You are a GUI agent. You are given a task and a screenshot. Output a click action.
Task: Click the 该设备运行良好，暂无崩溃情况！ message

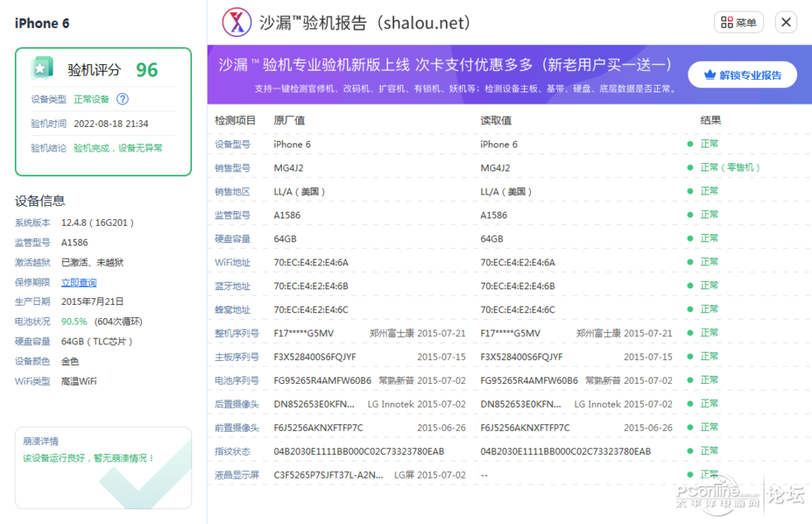coord(88,458)
